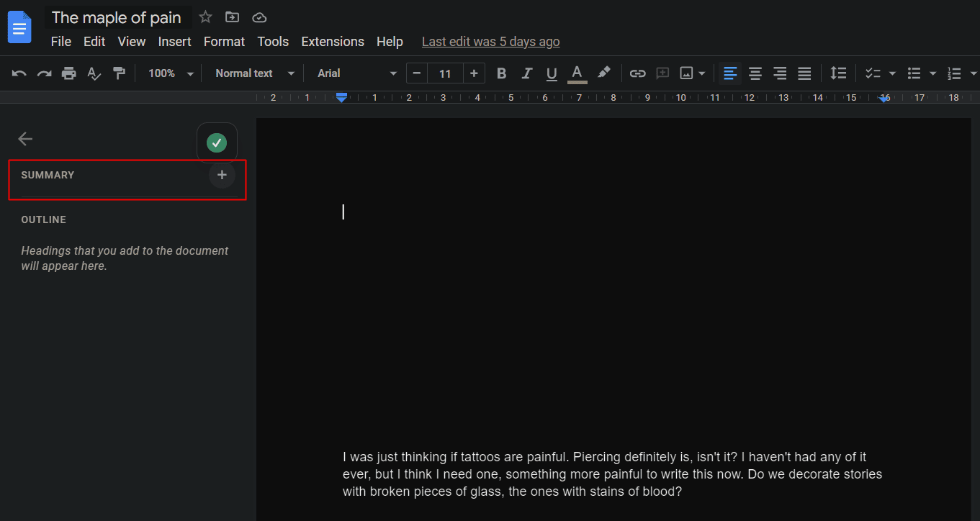Insert a numbered list
The height and width of the screenshot is (521, 980).
pyautogui.click(x=954, y=73)
